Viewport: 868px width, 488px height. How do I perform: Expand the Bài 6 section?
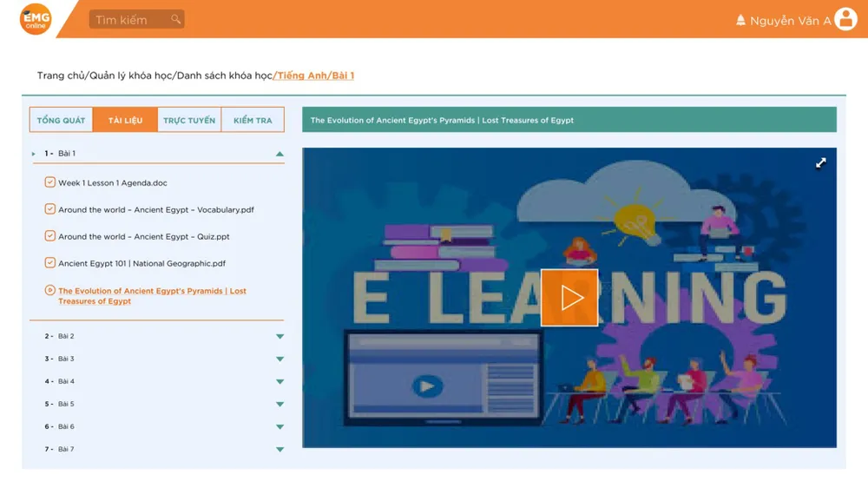point(279,427)
